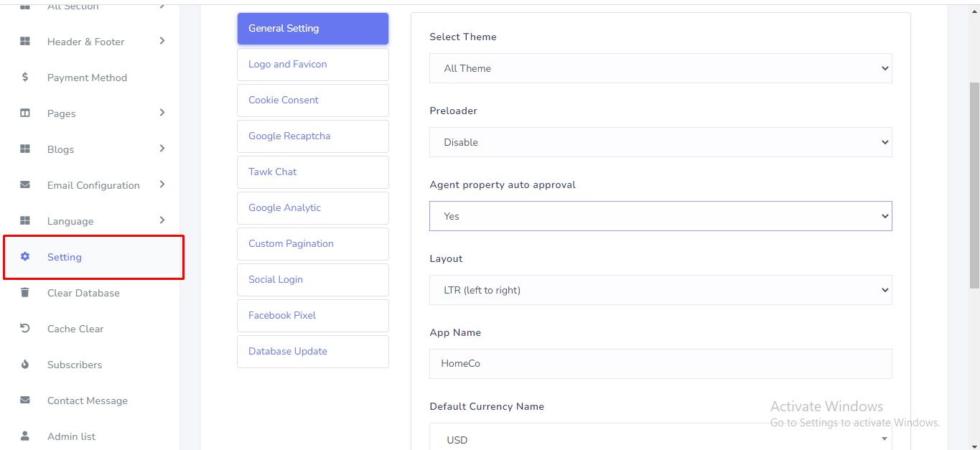Click the dollar icon beside Payment Method
The image size is (980, 450).
[25, 78]
